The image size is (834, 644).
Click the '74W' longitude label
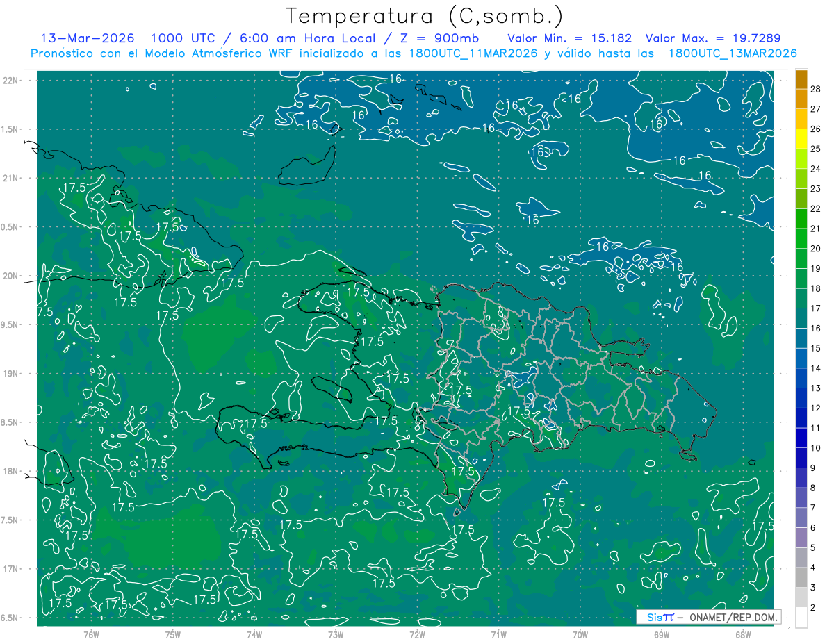coord(254,635)
